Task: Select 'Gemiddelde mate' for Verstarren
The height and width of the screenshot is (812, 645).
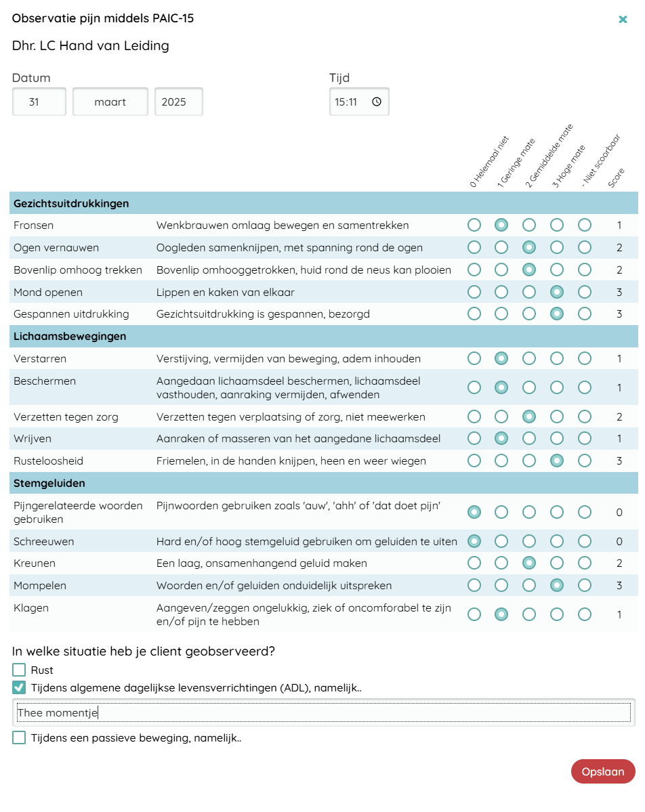Action: [x=529, y=358]
